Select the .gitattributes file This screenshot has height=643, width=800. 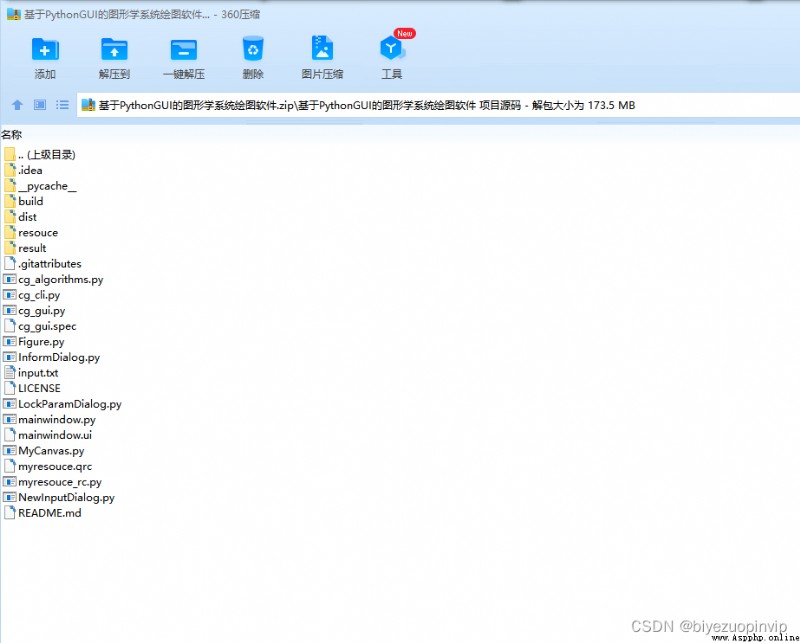tap(42, 264)
